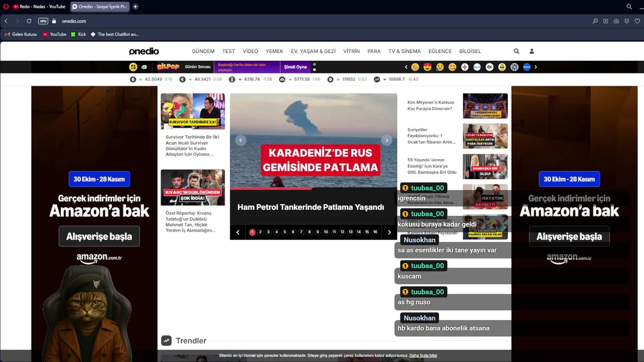Click right Amazon Alışverişe başla button
644x362 pixels.
point(570,236)
